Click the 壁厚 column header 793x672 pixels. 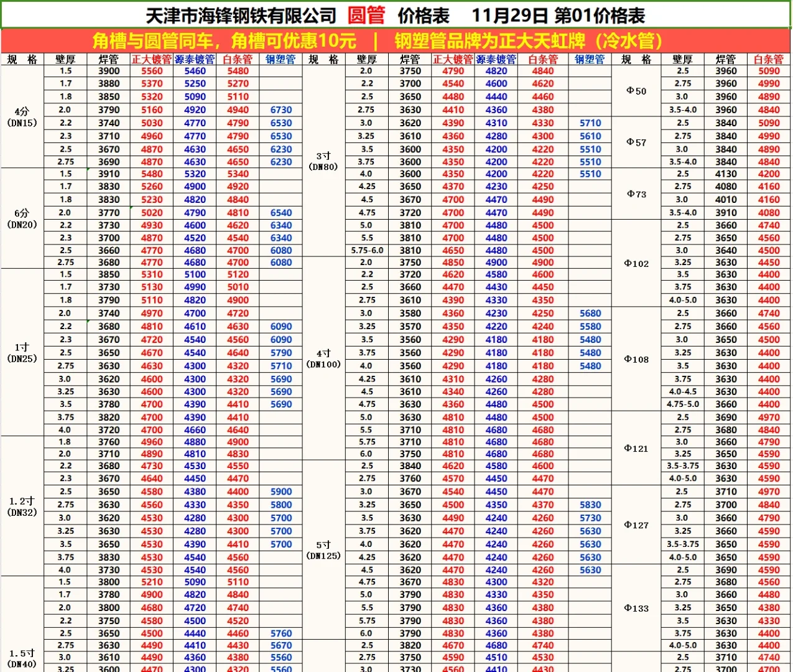65,59
